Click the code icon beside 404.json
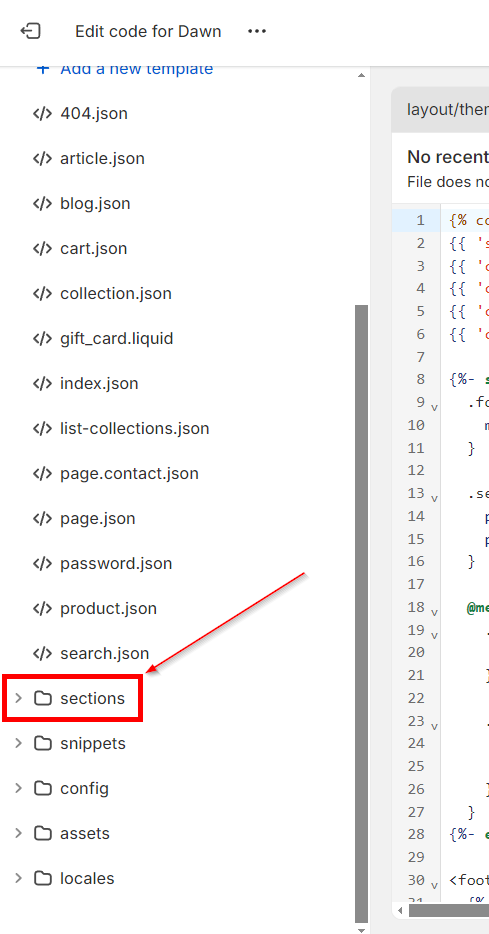Viewport: 489px width, 934px height. (x=42, y=113)
